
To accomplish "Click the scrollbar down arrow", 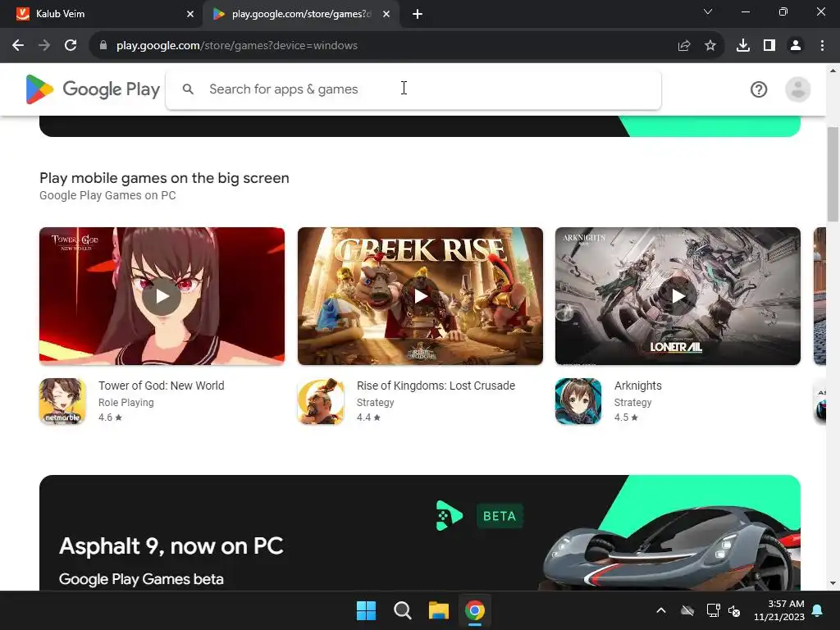I will 833,583.
